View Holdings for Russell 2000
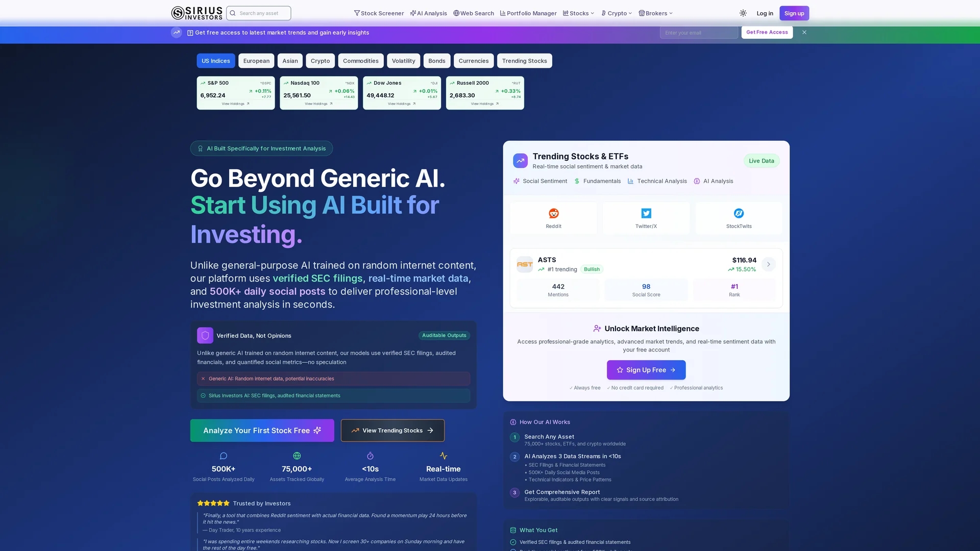Screen dimensions: 980x551 (x=485, y=104)
